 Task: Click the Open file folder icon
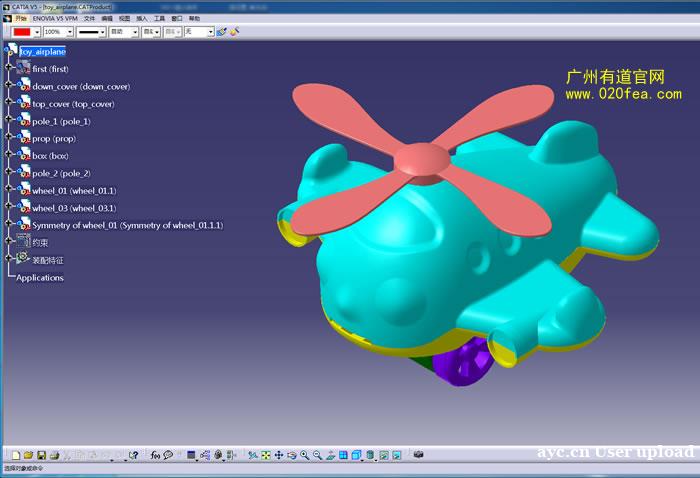point(28,456)
